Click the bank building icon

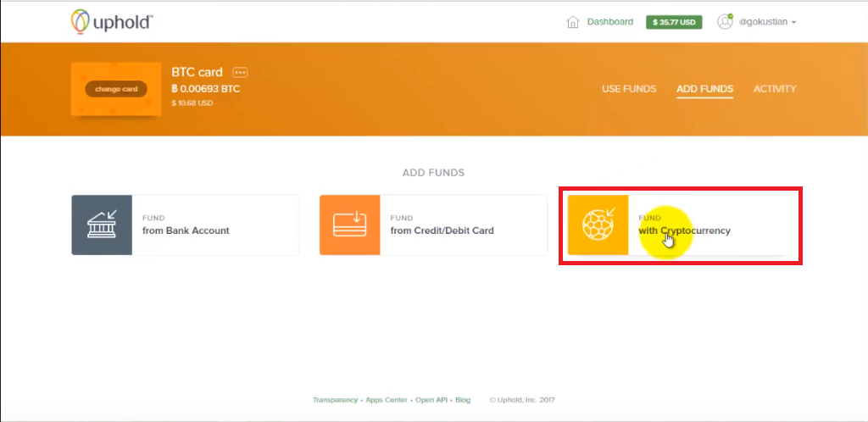(x=102, y=225)
